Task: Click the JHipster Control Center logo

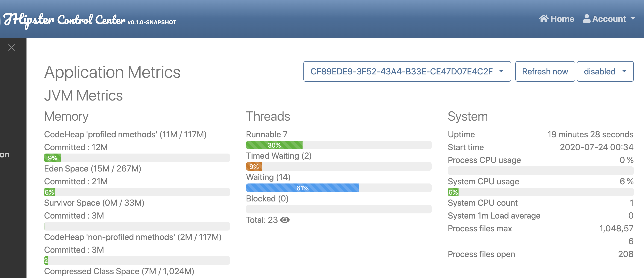Action: [x=65, y=19]
